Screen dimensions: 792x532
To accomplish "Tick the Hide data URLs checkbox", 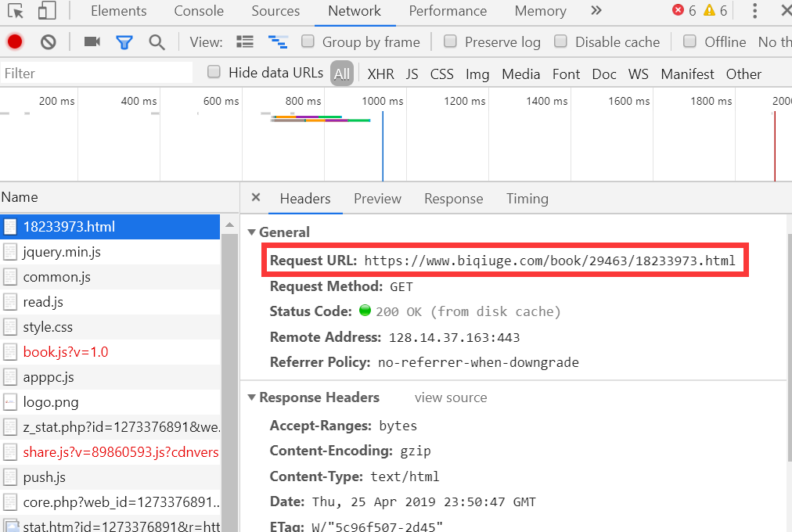I will point(214,73).
